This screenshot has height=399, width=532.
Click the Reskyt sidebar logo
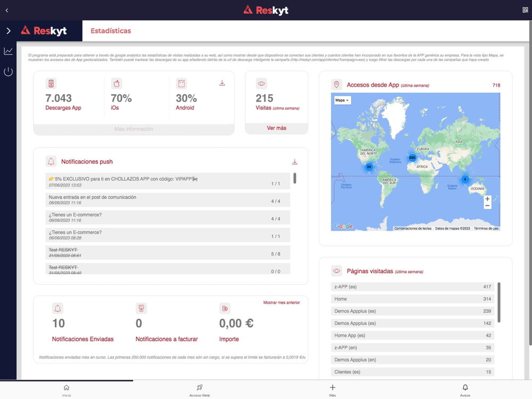[x=44, y=31]
